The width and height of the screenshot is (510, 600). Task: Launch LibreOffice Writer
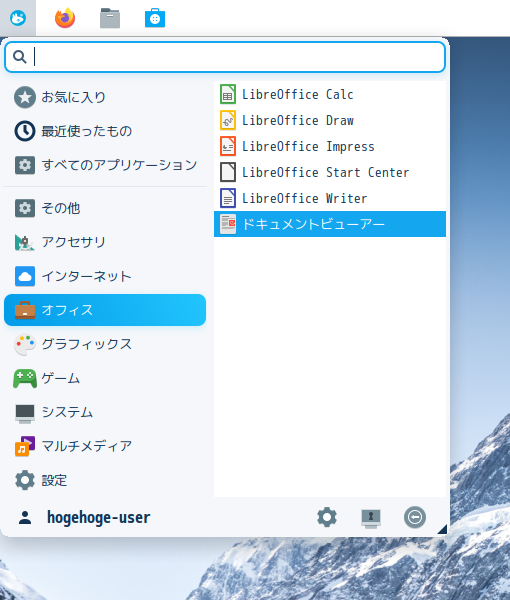click(x=330, y=198)
